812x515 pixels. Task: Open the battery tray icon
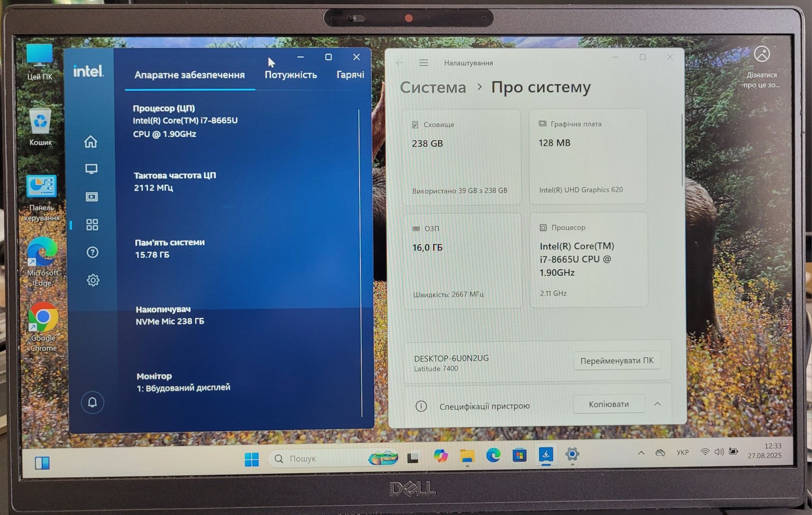pos(733,451)
